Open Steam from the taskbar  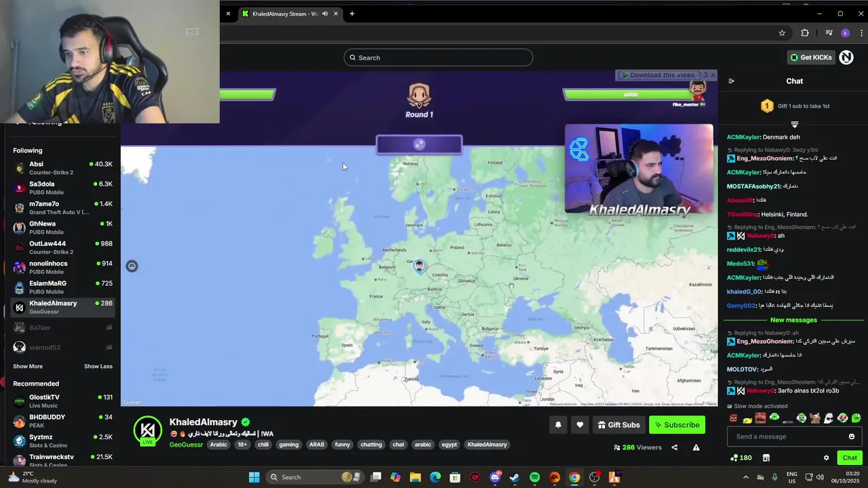click(x=515, y=477)
